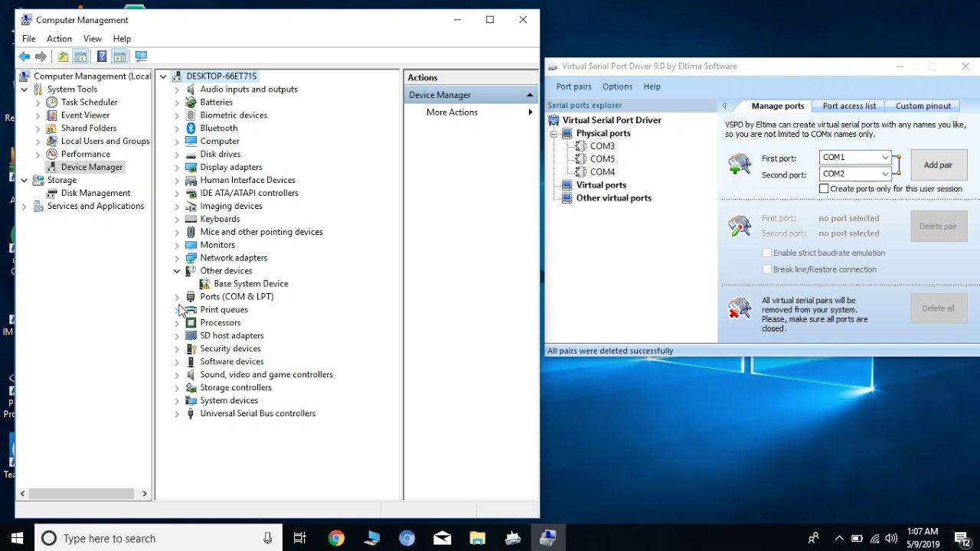Collapse the DESKTOP-66ET71S root node

tap(163, 77)
